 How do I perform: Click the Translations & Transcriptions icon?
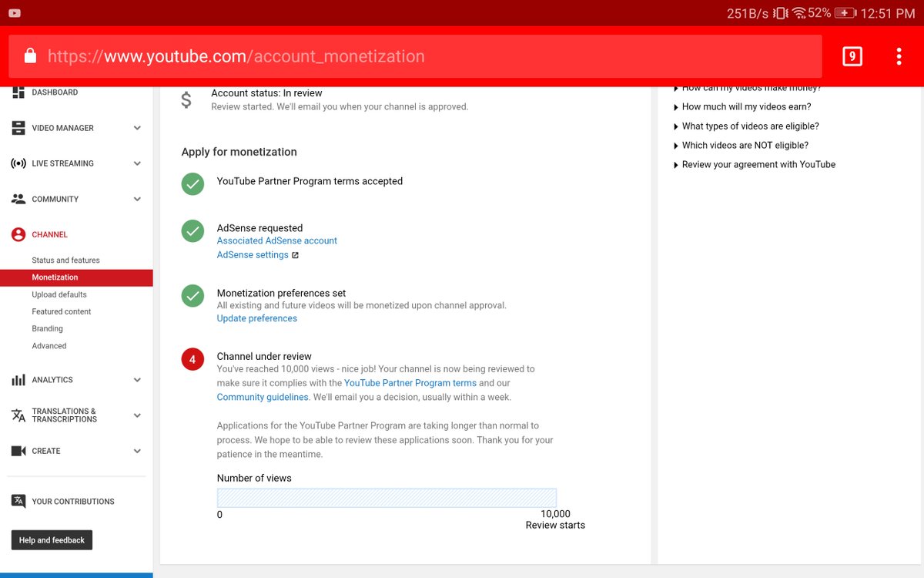pyautogui.click(x=18, y=415)
